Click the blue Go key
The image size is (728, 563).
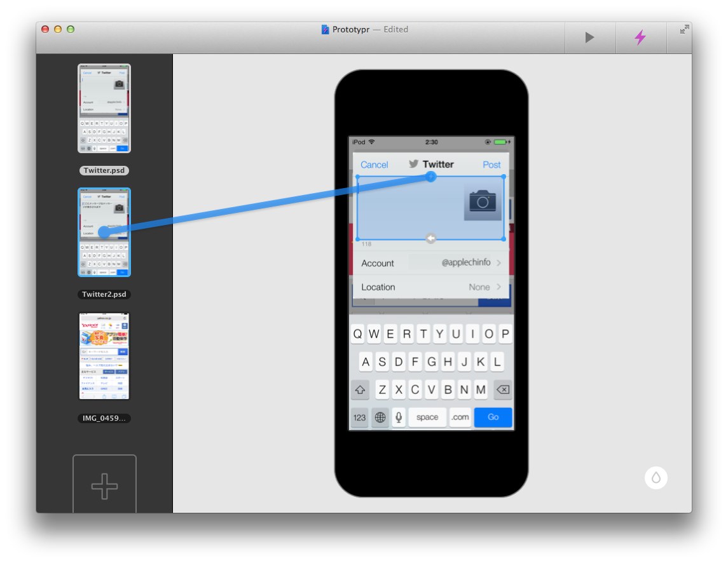click(x=493, y=417)
